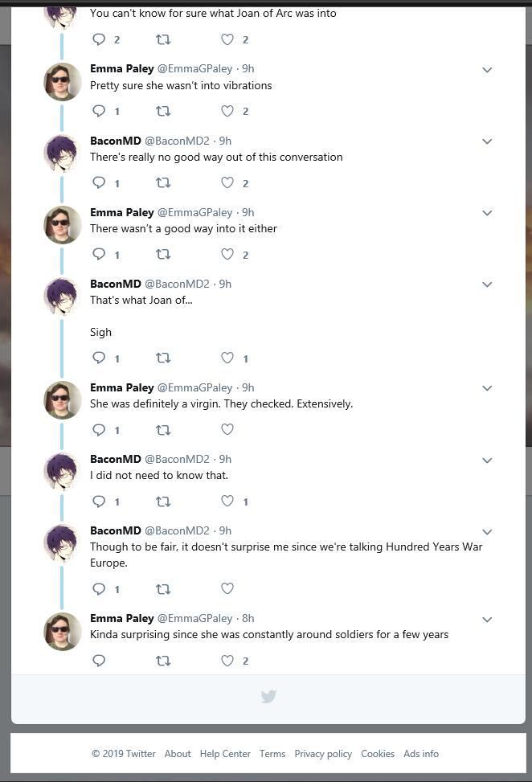Open the Help Center footer link
Viewport: 532px width, 782px height.
coord(225,754)
